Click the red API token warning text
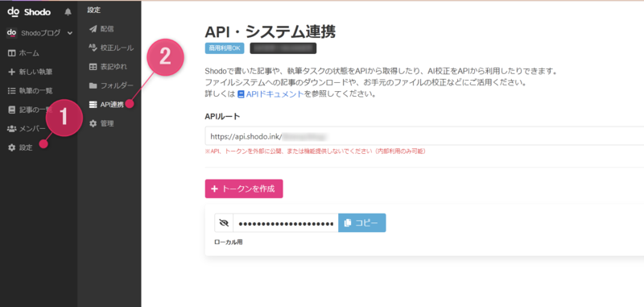 click(316, 151)
